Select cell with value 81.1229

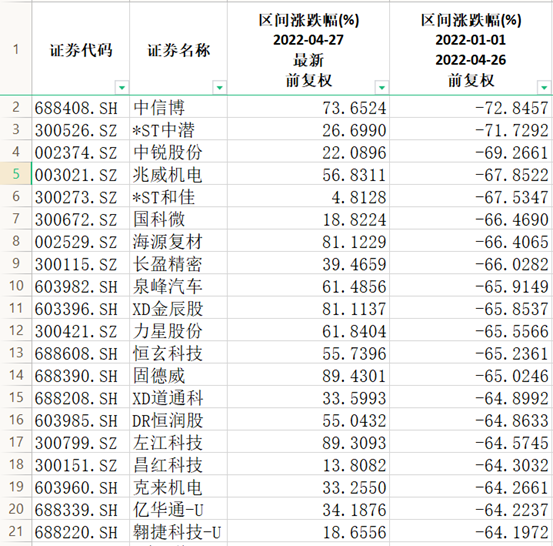[309, 241]
